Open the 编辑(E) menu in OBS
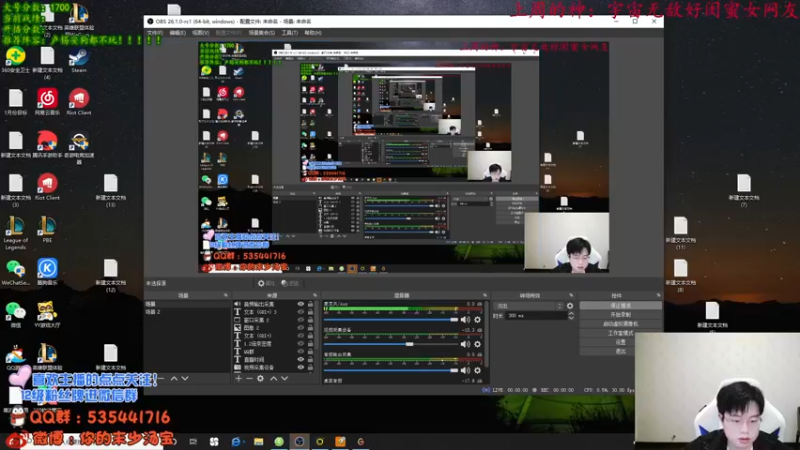This screenshot has width=800, height=450. (x=178, y=33)
